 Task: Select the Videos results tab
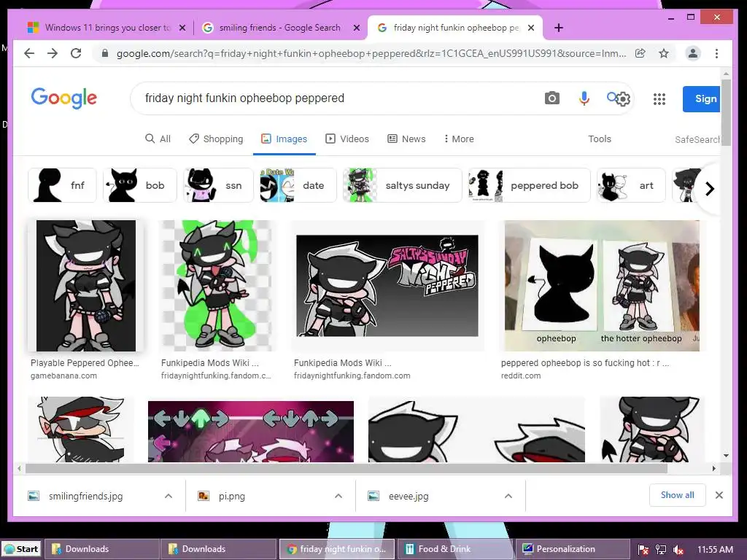[x=347, y=139]
